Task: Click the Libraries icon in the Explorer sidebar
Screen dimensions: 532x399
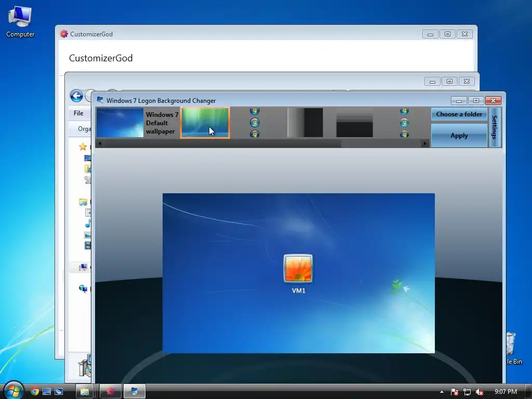Action: [x=83, y=203]
